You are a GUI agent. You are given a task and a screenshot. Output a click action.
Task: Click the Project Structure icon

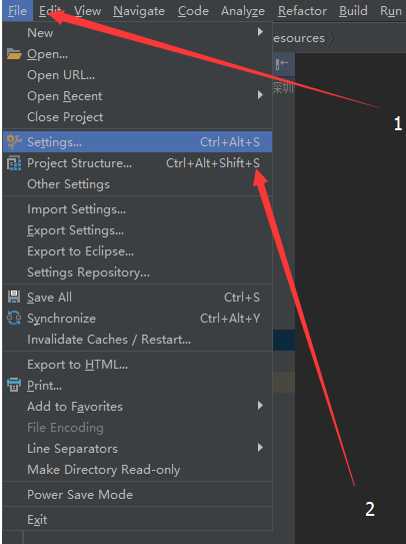click(14, 163)
